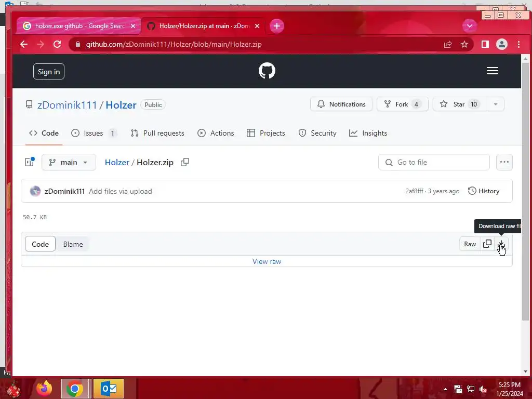This screenshot has height=399, width=532.
Task: Switch to the Pull requests tab
Action: [x=157, y=134]
